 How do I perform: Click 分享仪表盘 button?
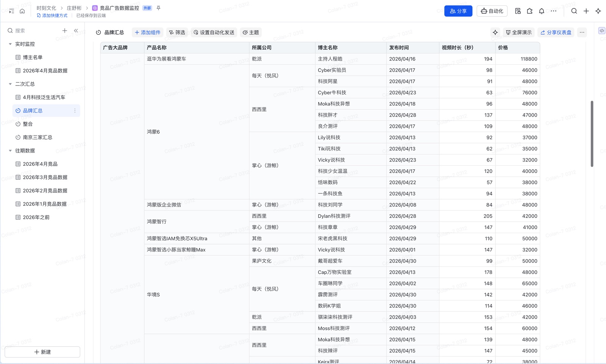(556, 33)
